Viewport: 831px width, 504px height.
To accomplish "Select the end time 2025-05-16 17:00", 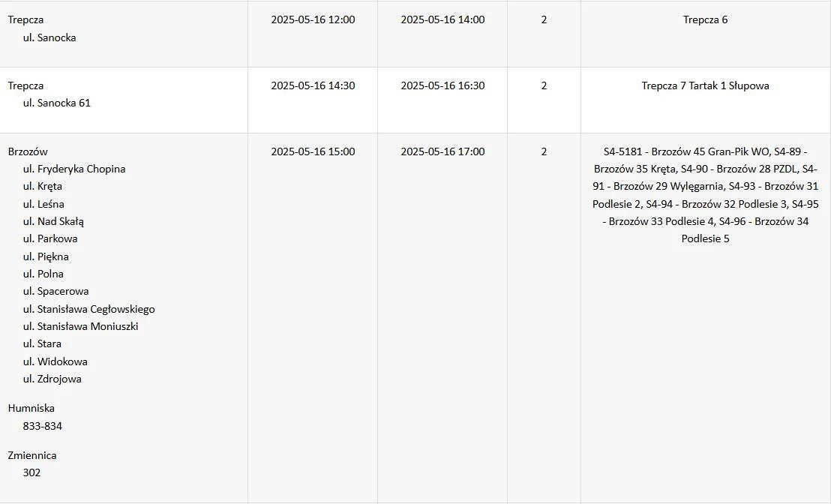I will point(442,151).
